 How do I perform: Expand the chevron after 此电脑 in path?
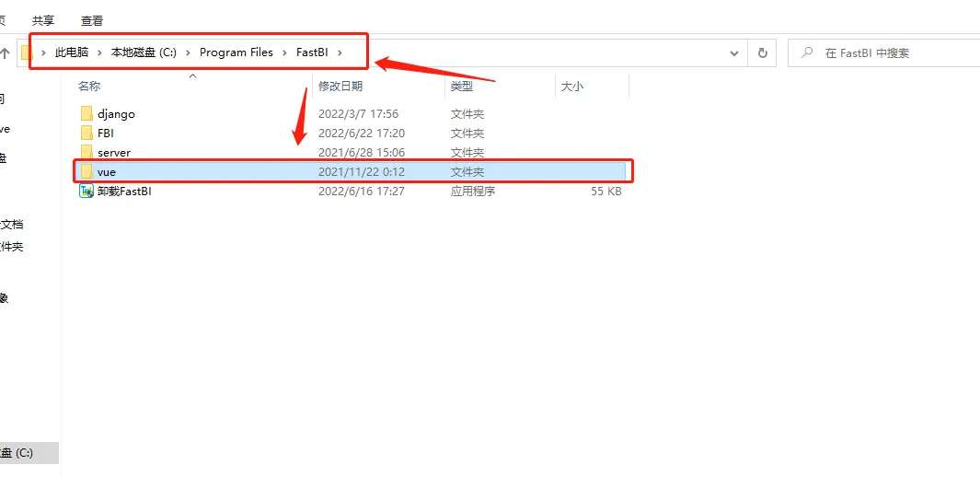[99, 53]
